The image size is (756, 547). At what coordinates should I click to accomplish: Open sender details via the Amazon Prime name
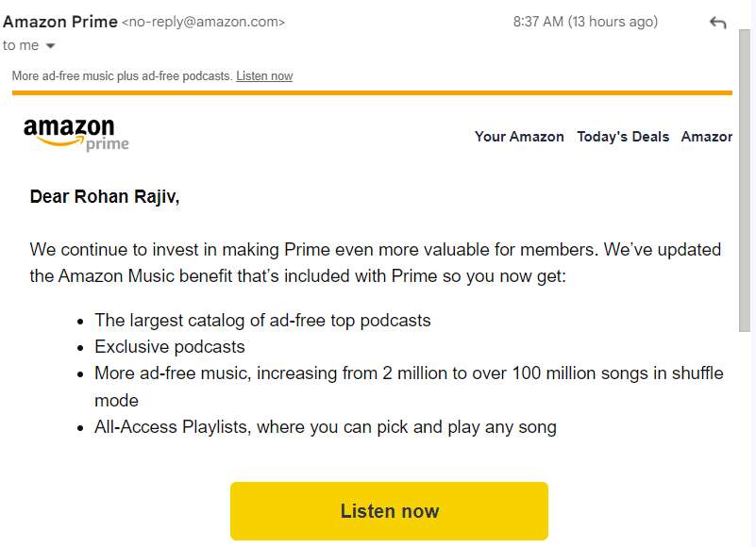pos(59,21)
